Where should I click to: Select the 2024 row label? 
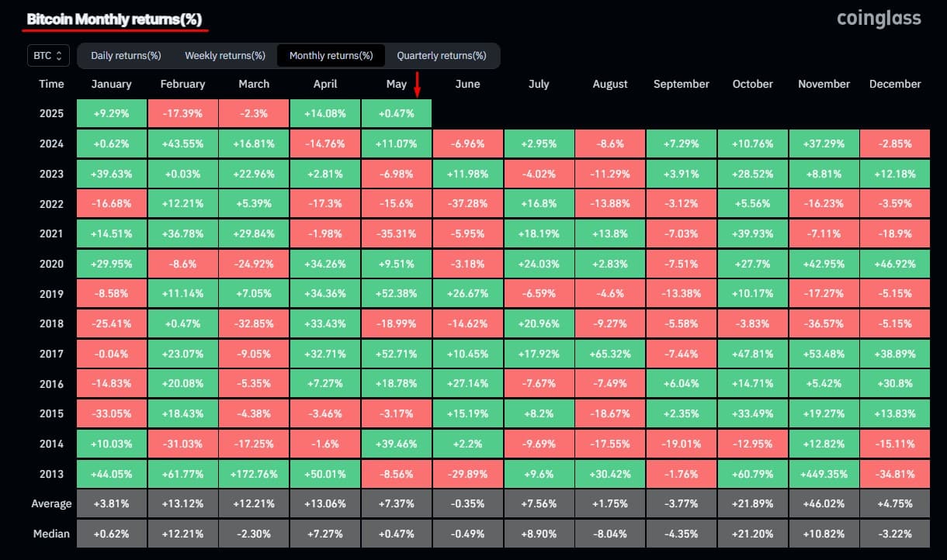(51, 143)
